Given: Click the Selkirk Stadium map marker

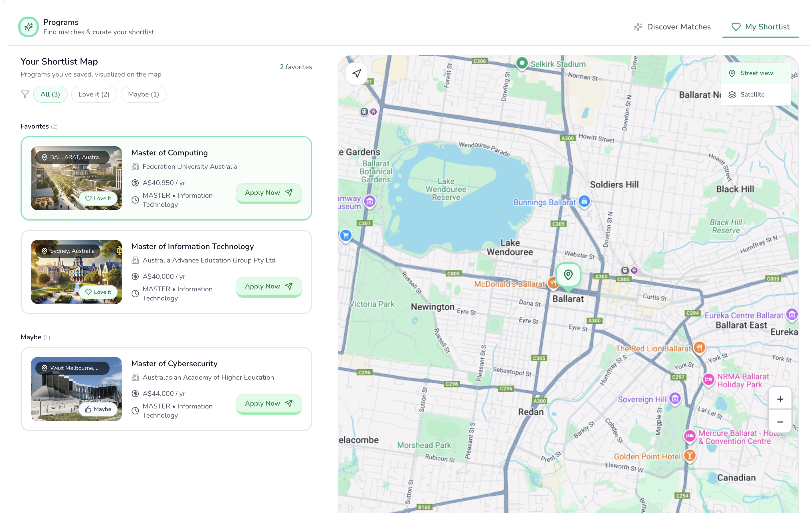Looking at the screenshot, I should click(522, 63).
